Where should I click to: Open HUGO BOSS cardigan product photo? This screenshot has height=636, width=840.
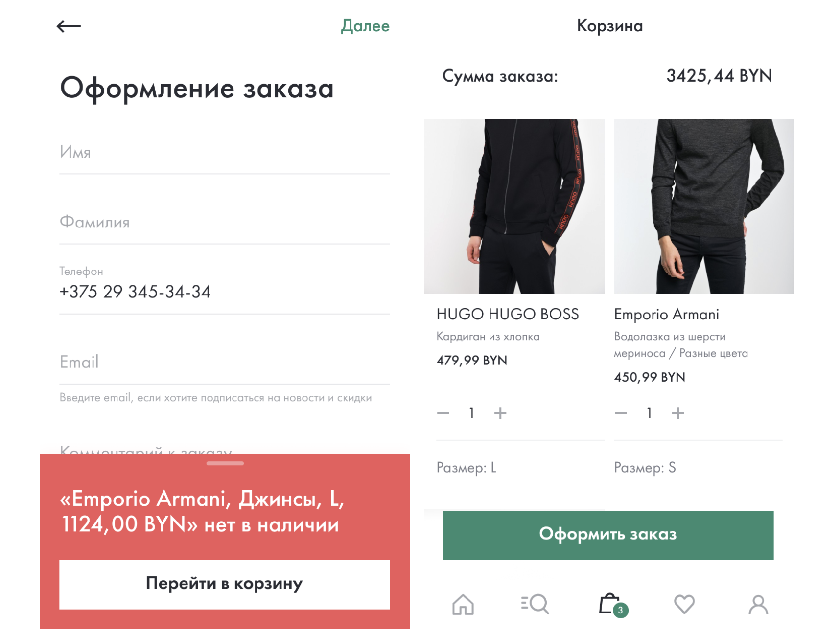pyautogui.click(x=514, y=206)
